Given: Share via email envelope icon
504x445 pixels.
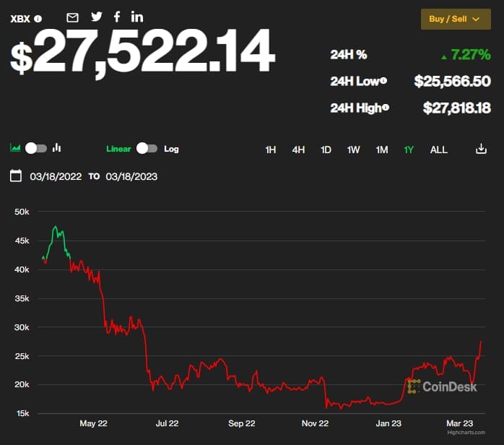Looking at the screenshot, I should tap(72, 17).
